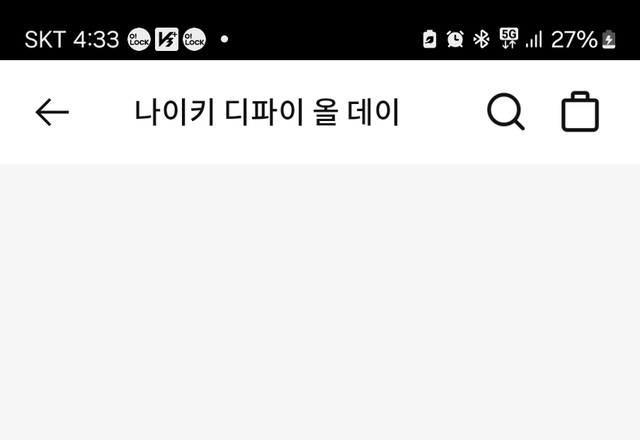Tap the empty gray product area
Image resolution: width=640 pixels, height=440 pixels.
tap(320, 302)
